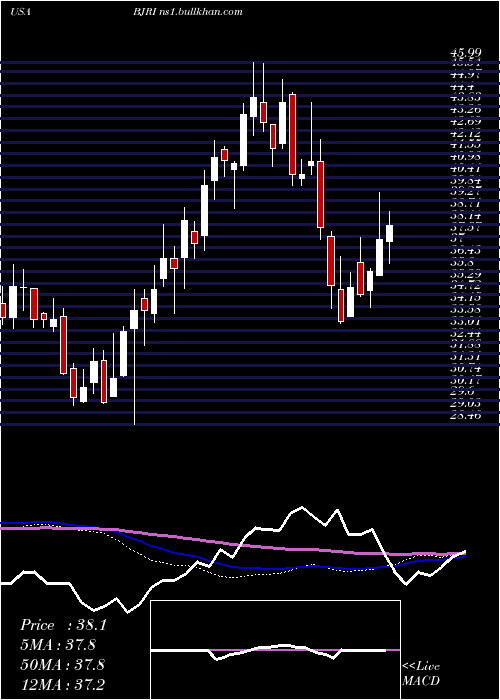Select the 45.99 top price label
This screenshot has height=700, width=500.
click(x=466, y=54)
